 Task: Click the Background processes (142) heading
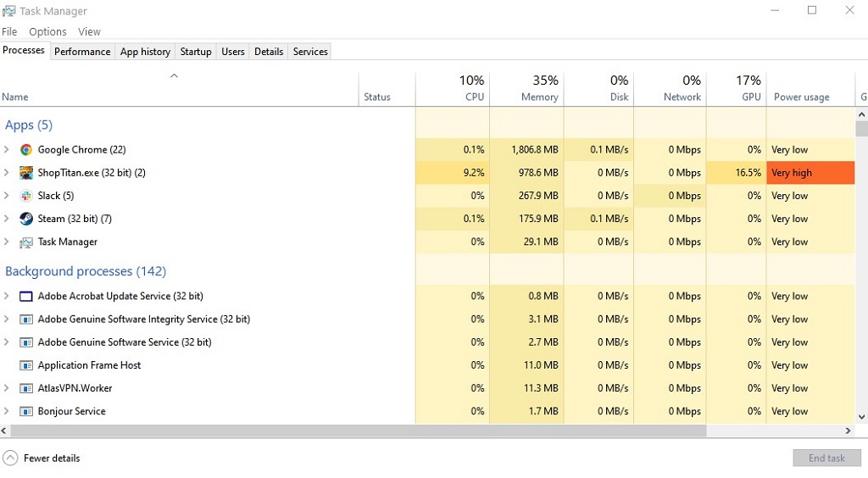click(86, 271)
